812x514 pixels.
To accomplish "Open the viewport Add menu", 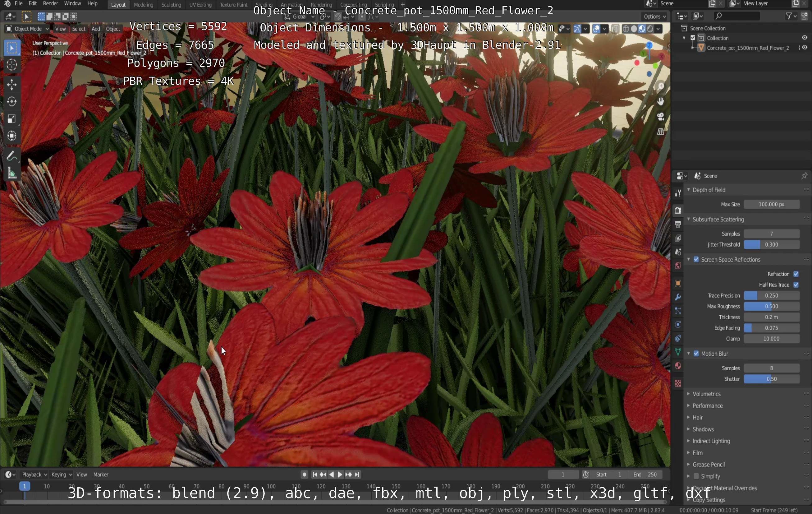I will click(96, 29).
